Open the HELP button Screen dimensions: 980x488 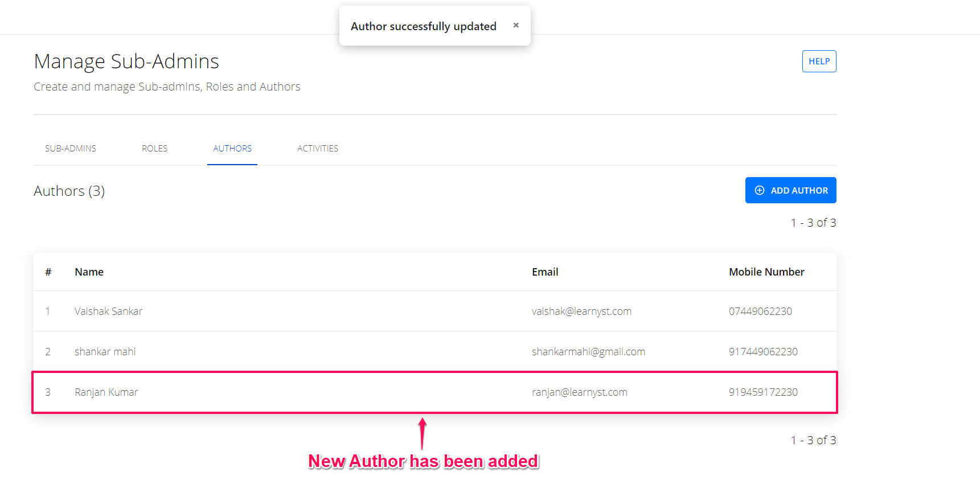[x=819, y=61]
